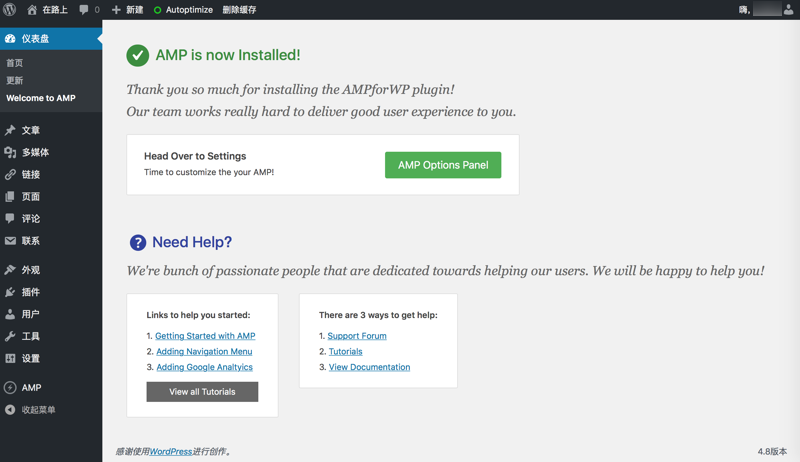Go to 首页 submenu item

click(14, 63)
